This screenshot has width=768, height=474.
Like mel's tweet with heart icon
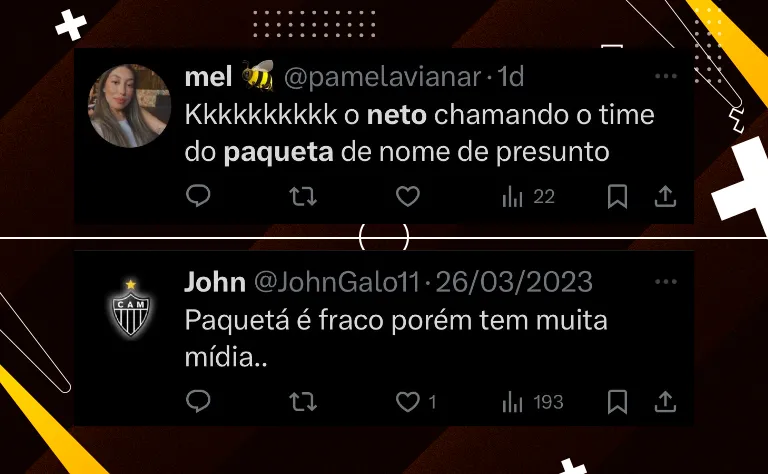408,196
